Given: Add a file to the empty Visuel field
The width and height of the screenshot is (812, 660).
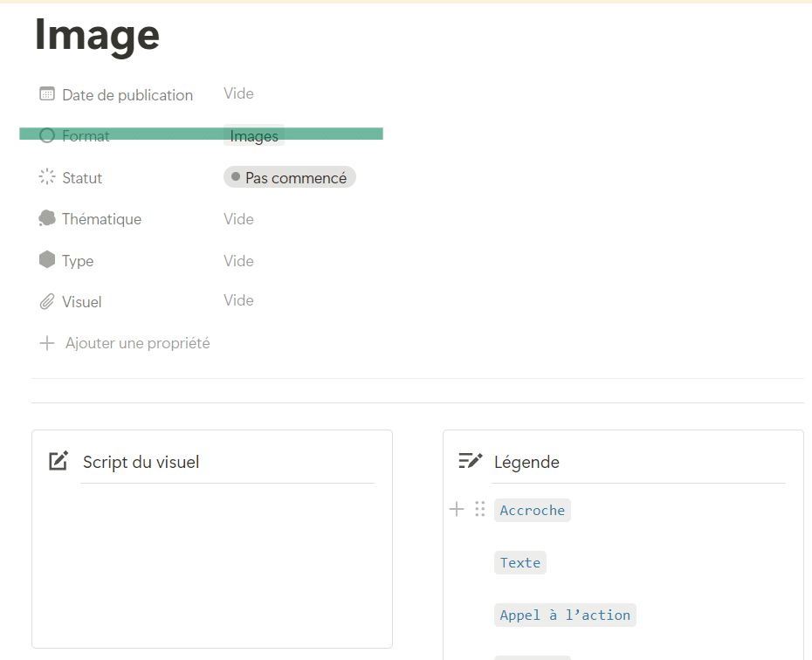Looking at the screenshot, I should (238, 300).
